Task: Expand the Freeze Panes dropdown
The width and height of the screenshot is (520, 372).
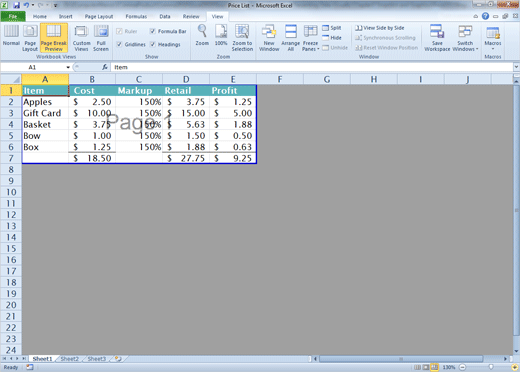Action: pyautogui.click(x=311, y=37)
